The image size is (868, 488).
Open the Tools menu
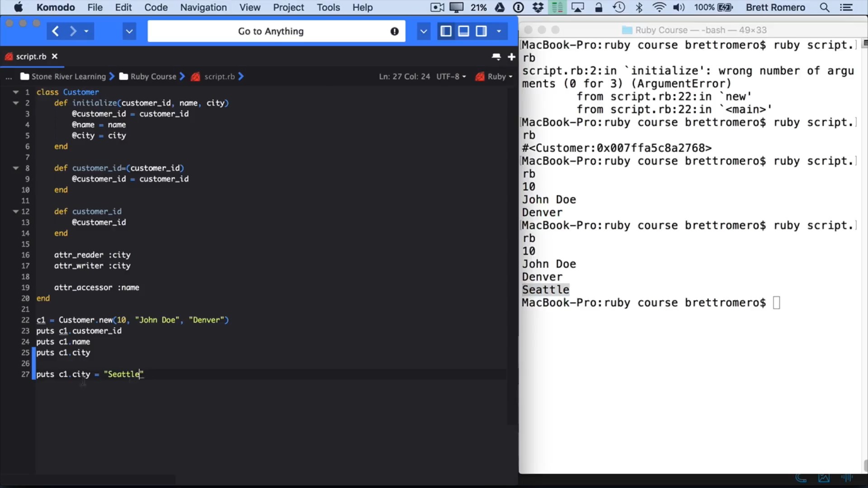point(328,7)
